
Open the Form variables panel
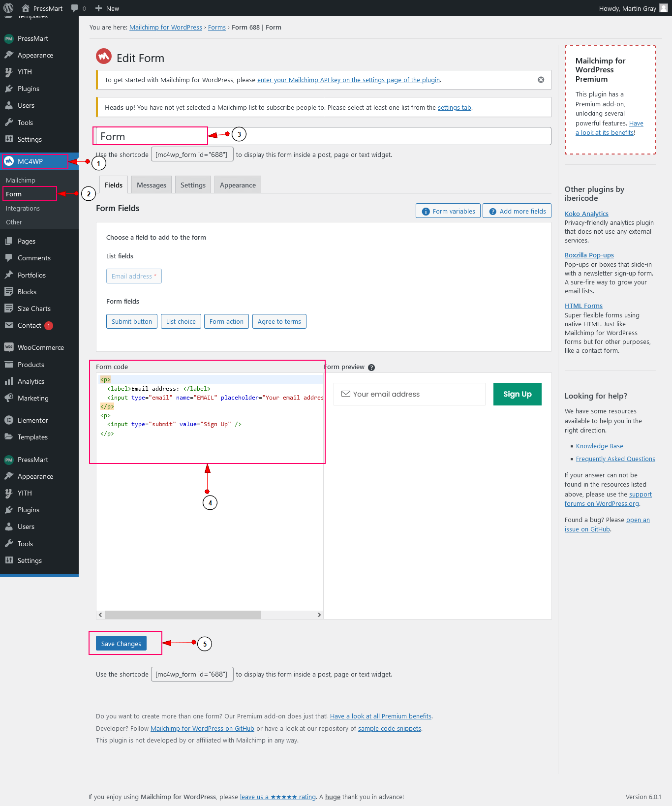(x=448, y=211)
